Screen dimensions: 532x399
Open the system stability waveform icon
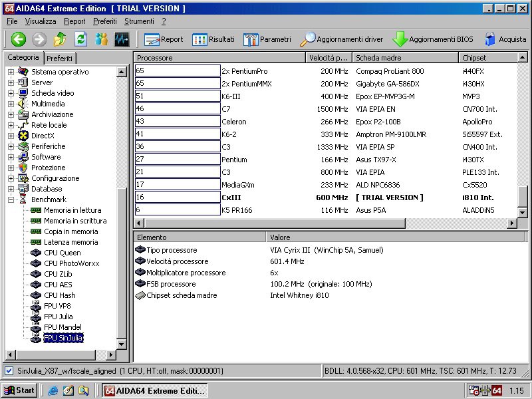(122, 39)
